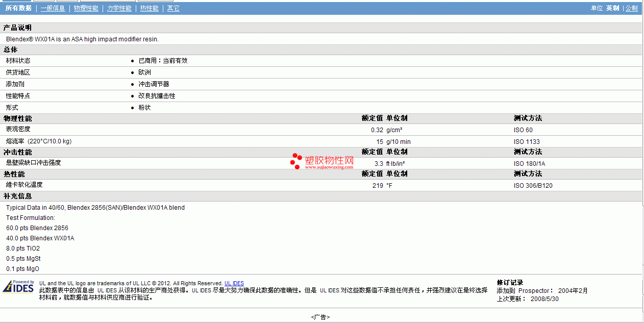Open the 一般信息 tab

(53, 8)
